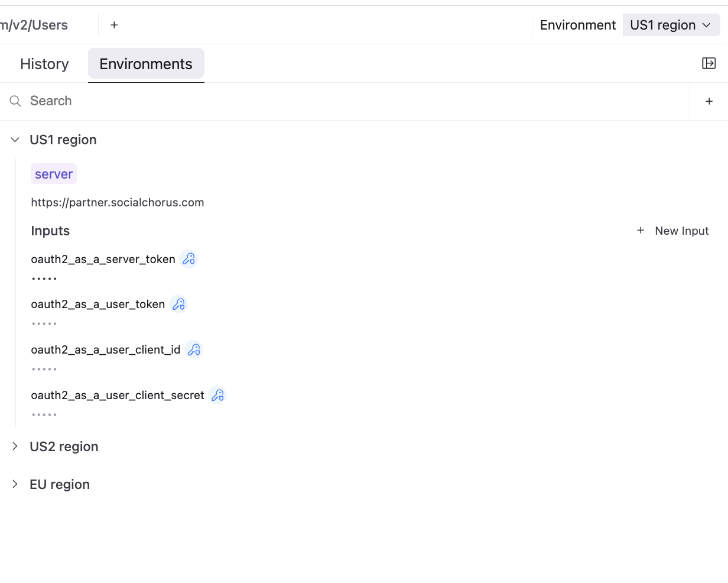728x583 pixels.
Task: Collapse the US1 region section
Action: 15,140
